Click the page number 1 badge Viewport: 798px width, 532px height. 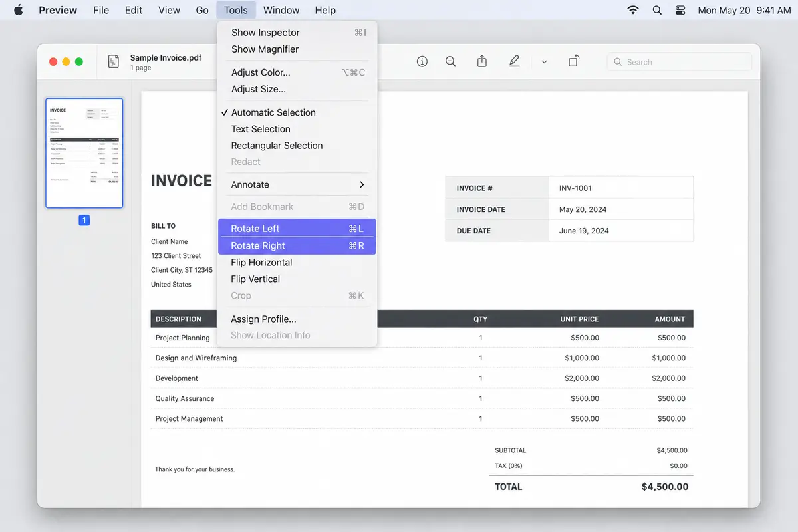click(x=84, y=220)
